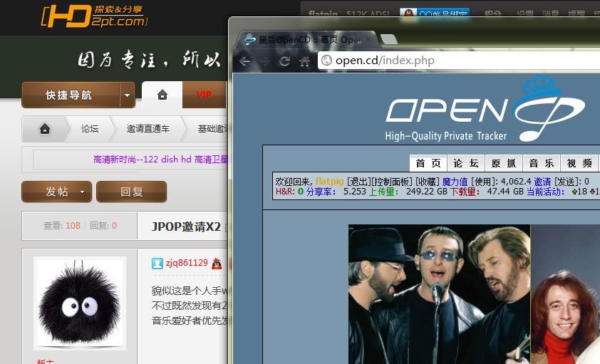Click the 快捷导航 button

pyautogui.click(x=71, y=95)
